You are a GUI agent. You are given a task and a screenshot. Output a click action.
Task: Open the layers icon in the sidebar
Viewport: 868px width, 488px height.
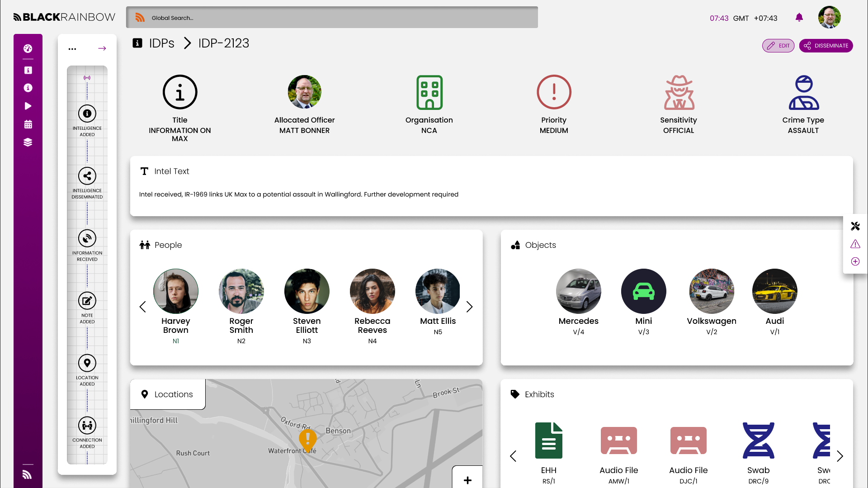pyautogui.click(x=28, y=142)
